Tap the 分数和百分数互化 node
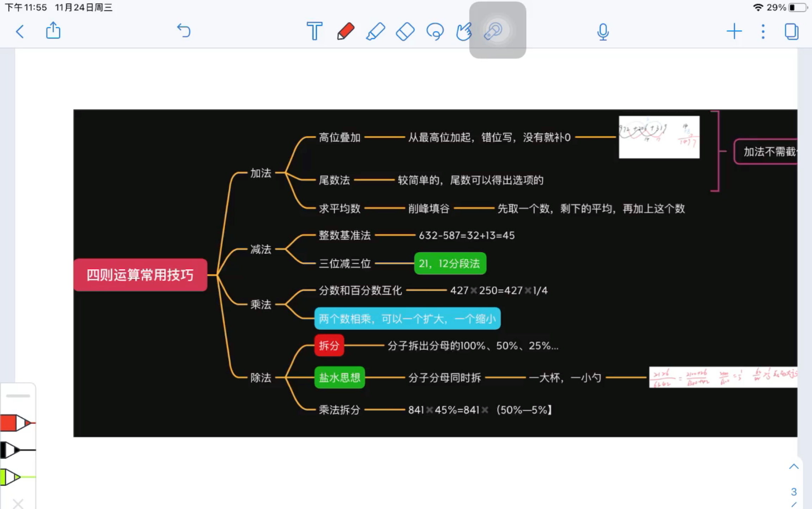 point(360,290)
